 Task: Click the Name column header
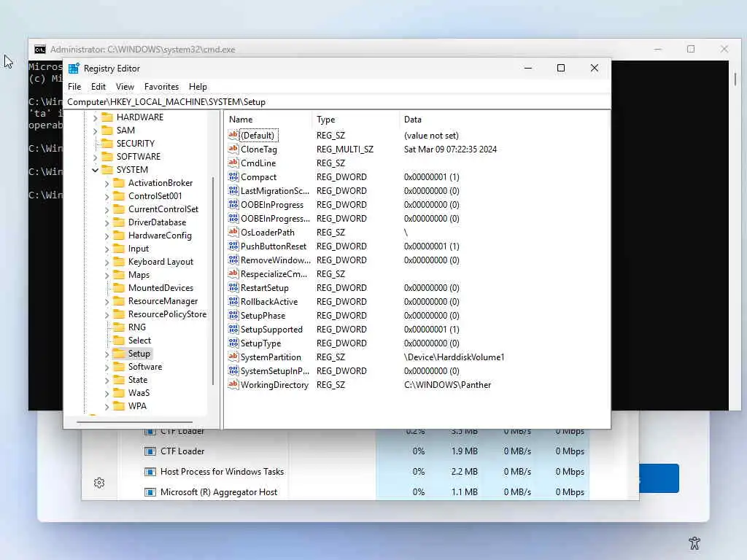pos(268,120)
